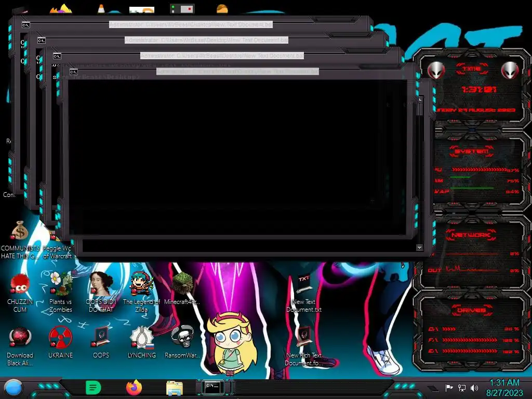
Task: Select the New Rich Text Document file icon
Action: point(303,337)
